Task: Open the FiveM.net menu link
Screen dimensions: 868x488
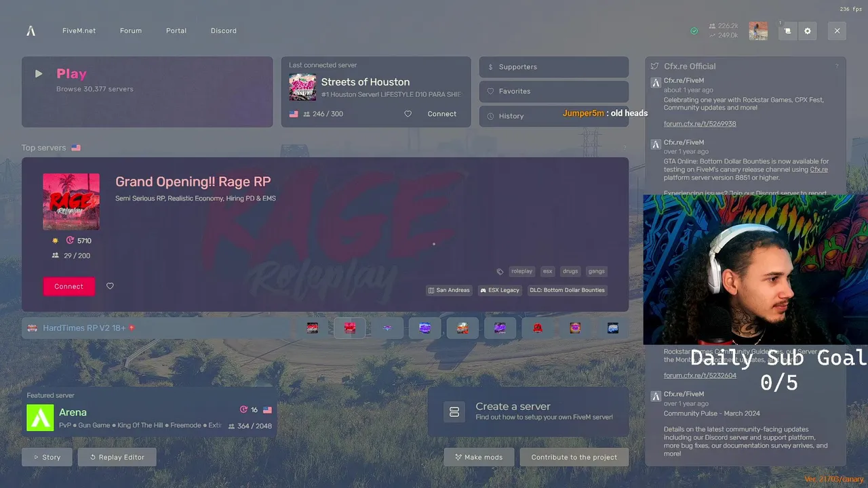Action: (x=79, y=31)
